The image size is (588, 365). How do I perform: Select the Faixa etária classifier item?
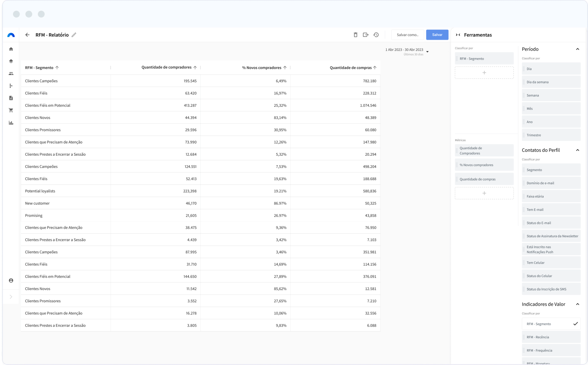pos(551,196)
